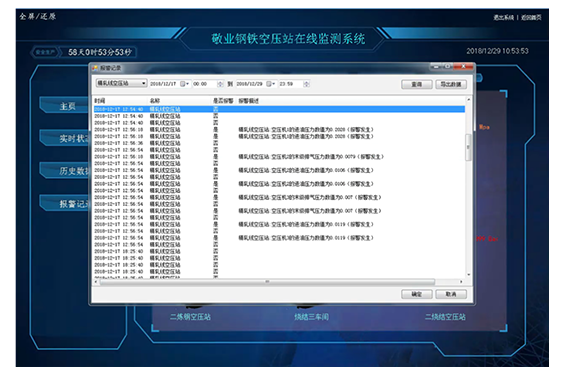Click the horizontal scroll-left arrow
The height and width of the screenshot is (378, 567).
(x=96, y=281)
